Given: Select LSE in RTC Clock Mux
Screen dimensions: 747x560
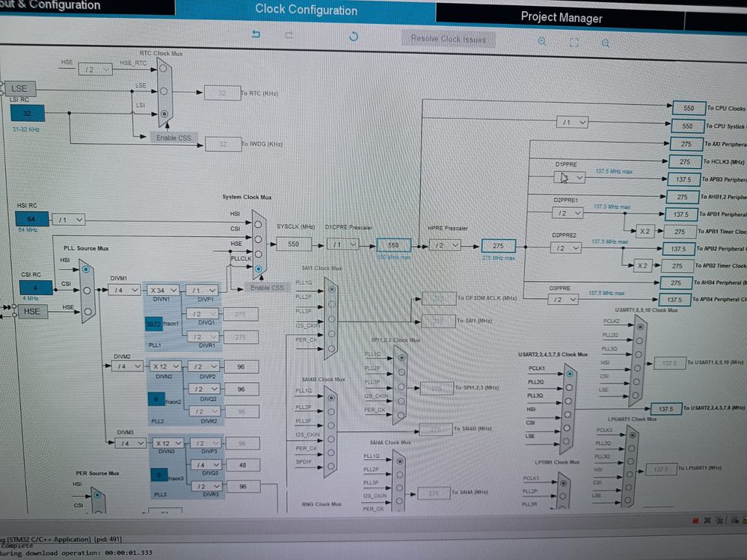Looking at the screenshot, I should pyautogui.click(x=164, y=91).
